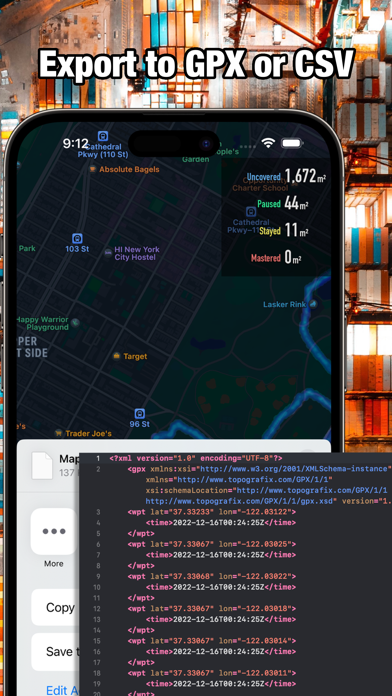The width and height of the screenshot is (392, 696).
Task: Tap the Cathedral Pkwy–110 St station icon
Action: click(x=251, y=212)
